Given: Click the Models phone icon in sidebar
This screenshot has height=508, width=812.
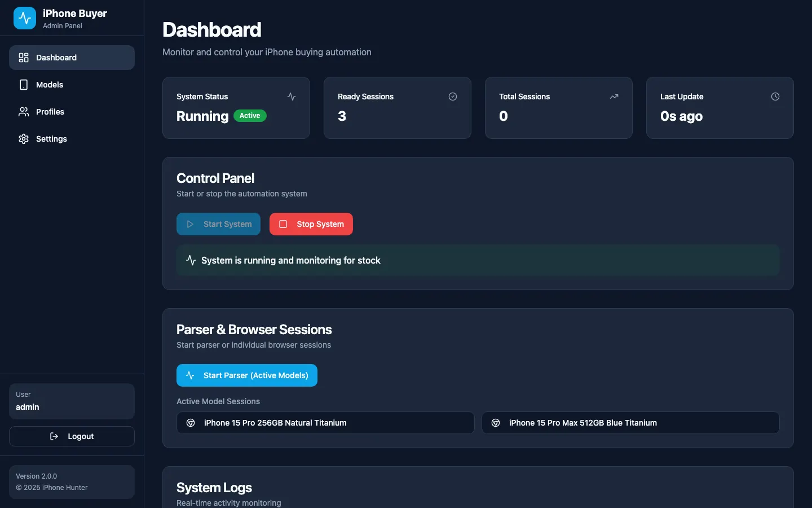Looking at the screenshot, I should point(24,85).
